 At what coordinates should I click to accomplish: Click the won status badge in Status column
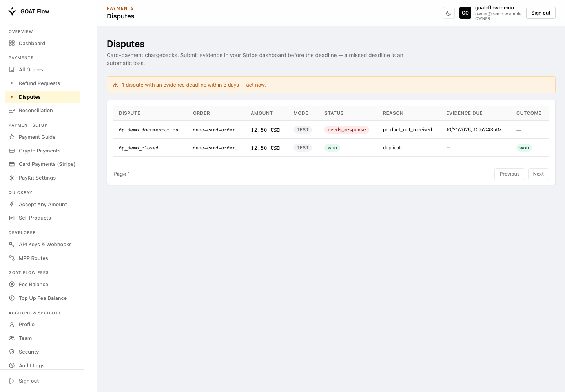click(332, 148)
